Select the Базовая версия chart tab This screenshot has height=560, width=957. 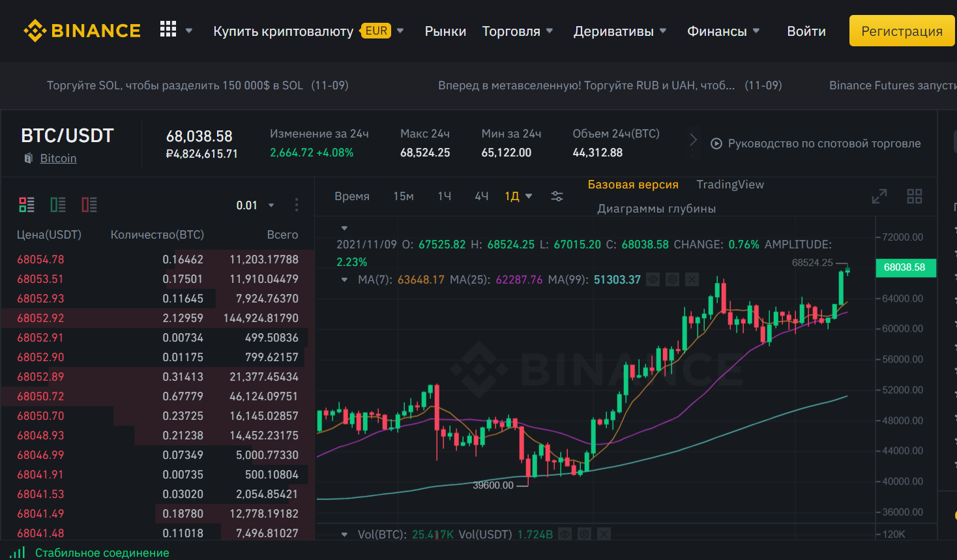(x=633, y=184)
